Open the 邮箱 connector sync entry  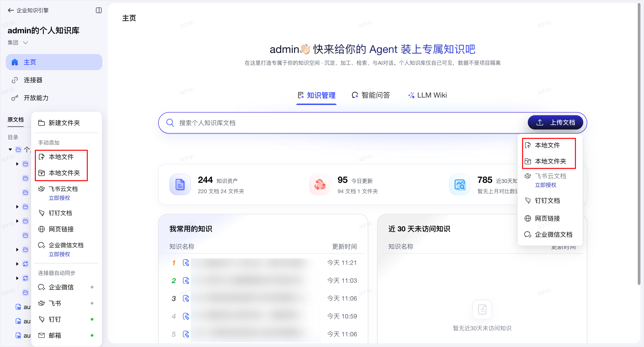[66, 336]
